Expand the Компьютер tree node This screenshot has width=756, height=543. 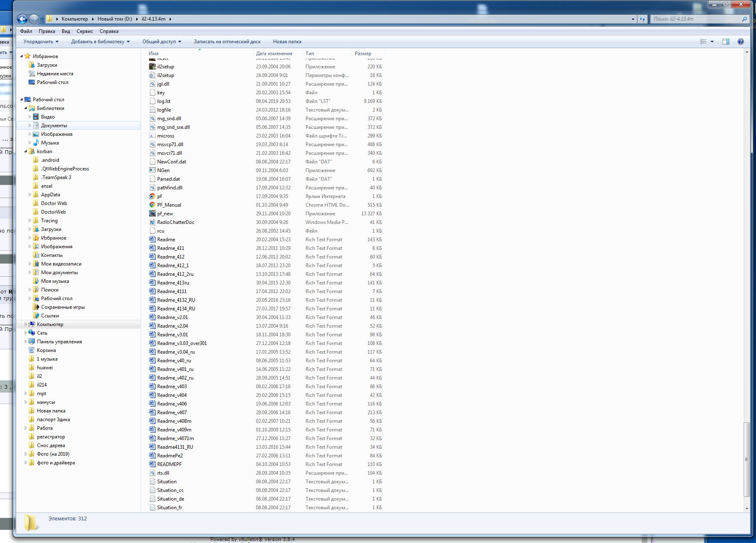click(x=26, y=324)
